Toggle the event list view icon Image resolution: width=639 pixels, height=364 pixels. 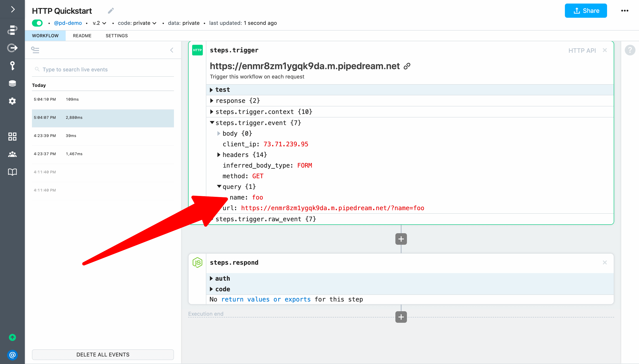pyautogui.click(x=35, y=50)
